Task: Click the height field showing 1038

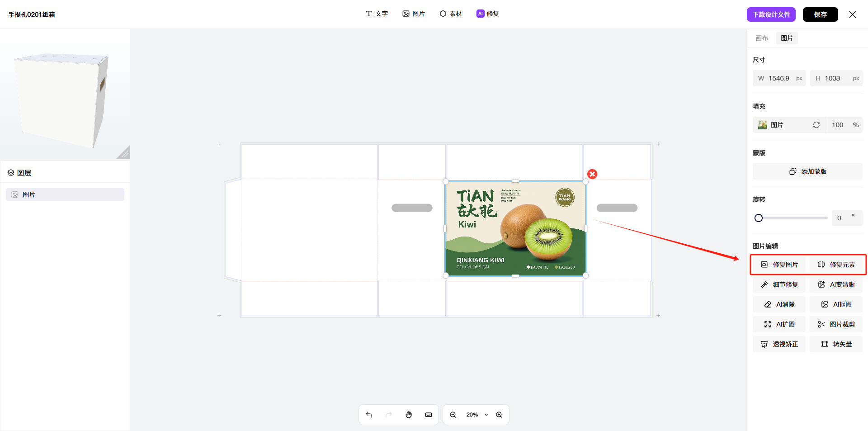Action: click(836, 78)
